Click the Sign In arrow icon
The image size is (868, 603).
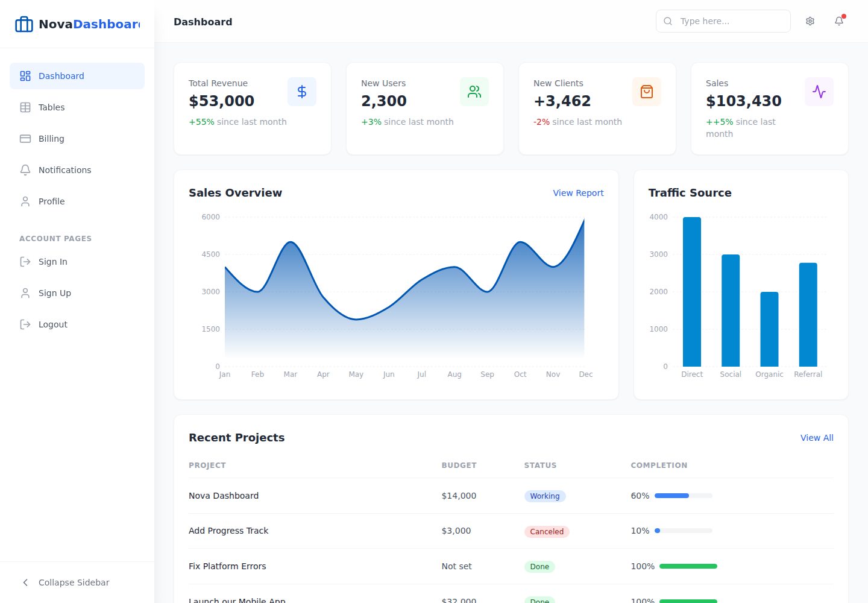(x=25, y=262)
